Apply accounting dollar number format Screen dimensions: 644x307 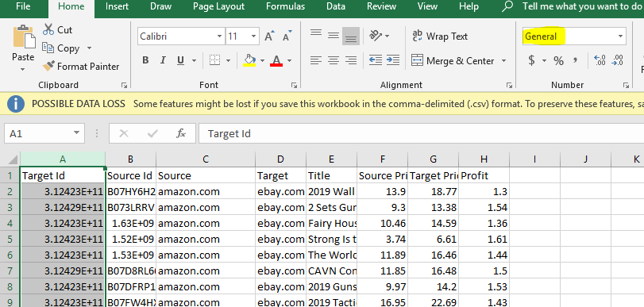tap(532, 61)
